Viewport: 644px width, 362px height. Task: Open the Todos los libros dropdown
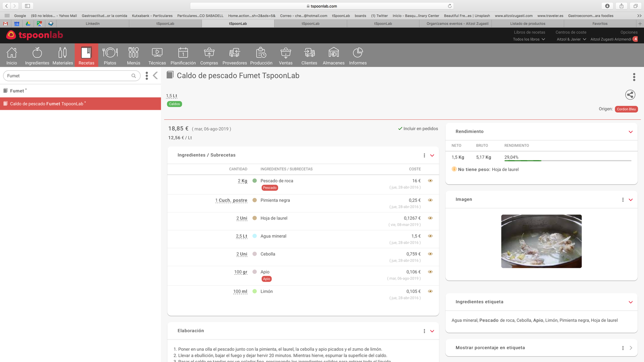coord(529,39)
